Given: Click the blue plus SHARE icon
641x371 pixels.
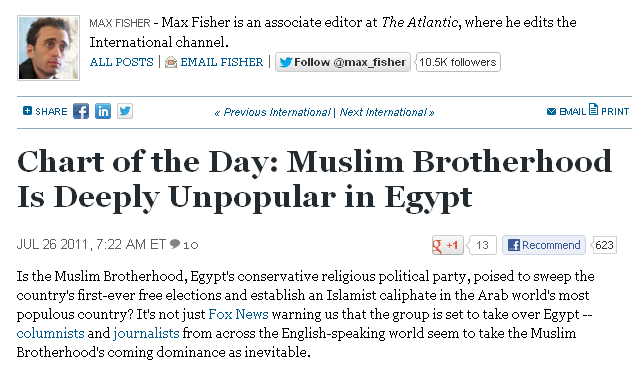Looking at the screenshot, I should [x=27, y=111].
